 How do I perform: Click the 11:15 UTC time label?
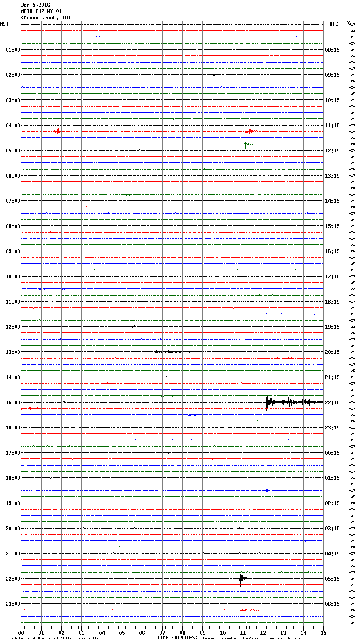332,126
